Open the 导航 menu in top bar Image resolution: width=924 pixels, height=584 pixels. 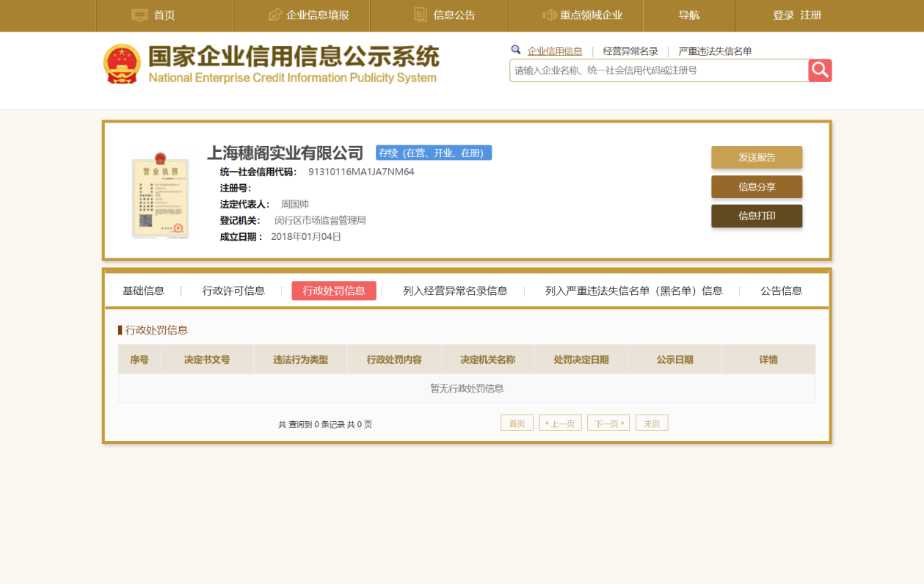click(x=688, y=15)
